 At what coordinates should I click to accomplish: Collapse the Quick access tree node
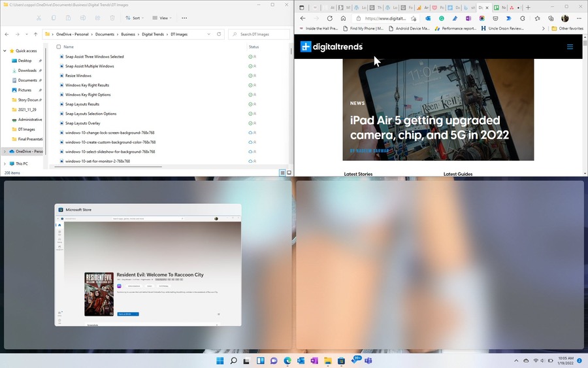(5, 50)
